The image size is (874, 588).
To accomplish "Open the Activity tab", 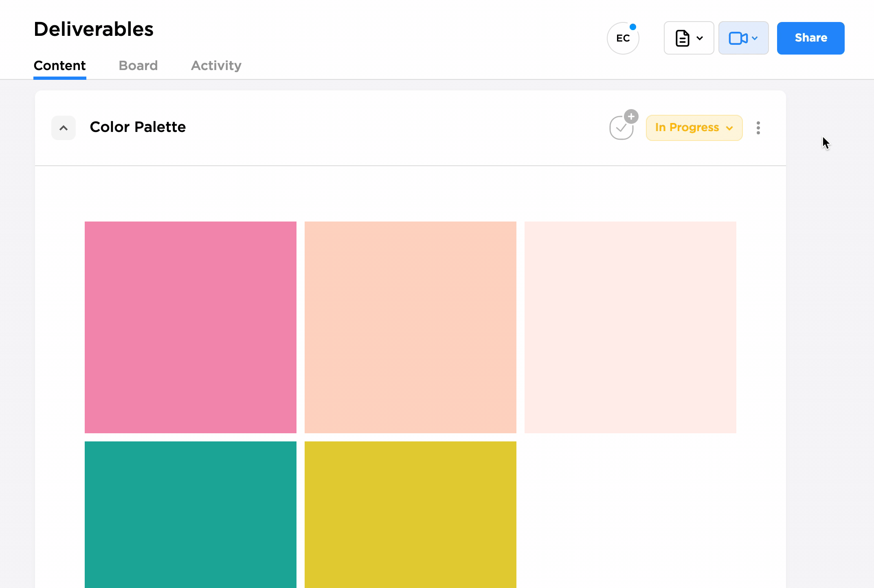I will 216,66.
